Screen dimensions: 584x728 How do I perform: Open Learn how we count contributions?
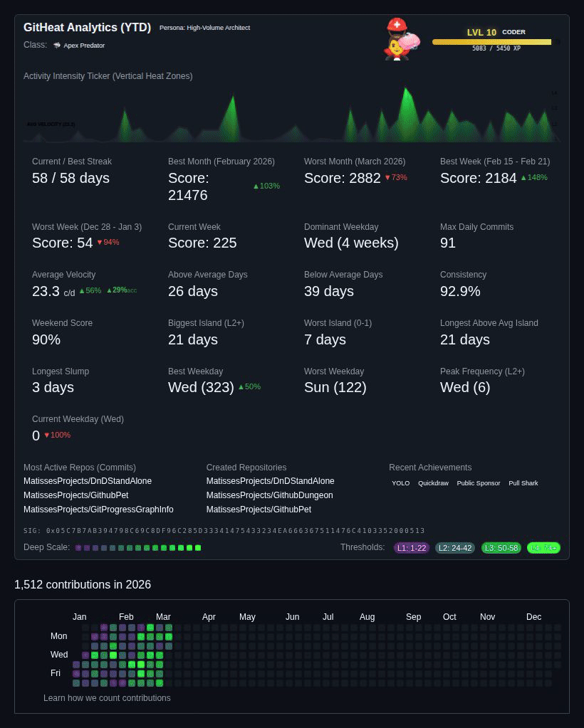point(107,698)
